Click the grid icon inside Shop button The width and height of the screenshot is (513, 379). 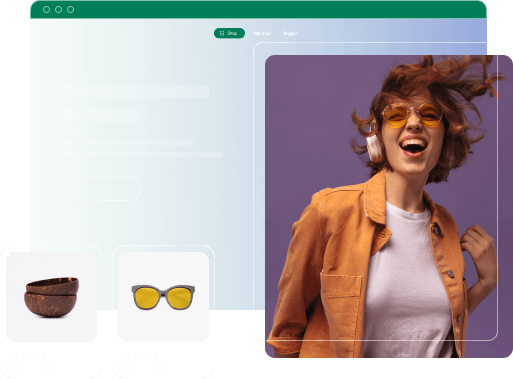[x=222, y=33]
